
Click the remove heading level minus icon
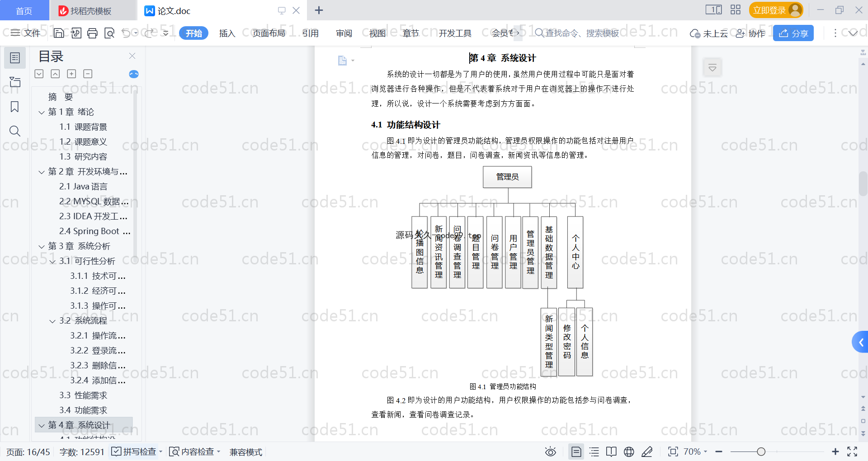(x=88, y=74)
